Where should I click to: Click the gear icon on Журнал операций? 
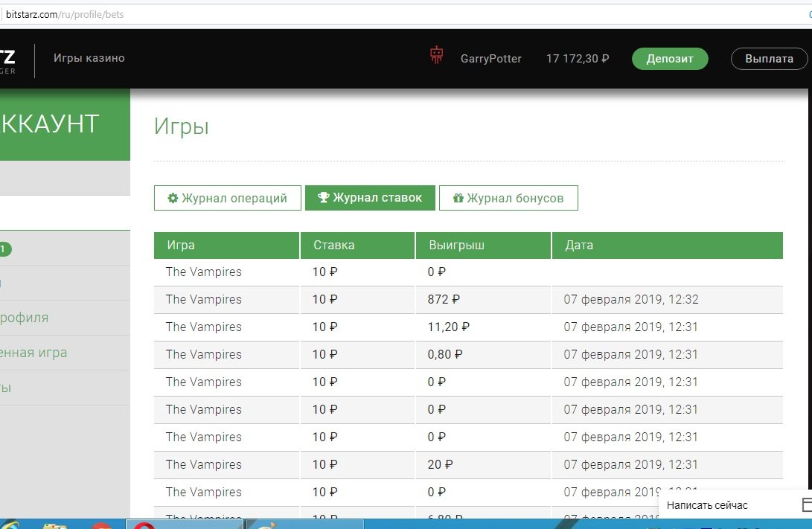click(x=173, y=198)
